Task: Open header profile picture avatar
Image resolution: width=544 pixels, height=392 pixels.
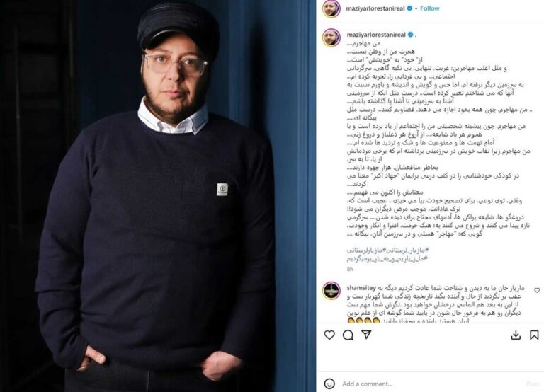Action: 331,8
